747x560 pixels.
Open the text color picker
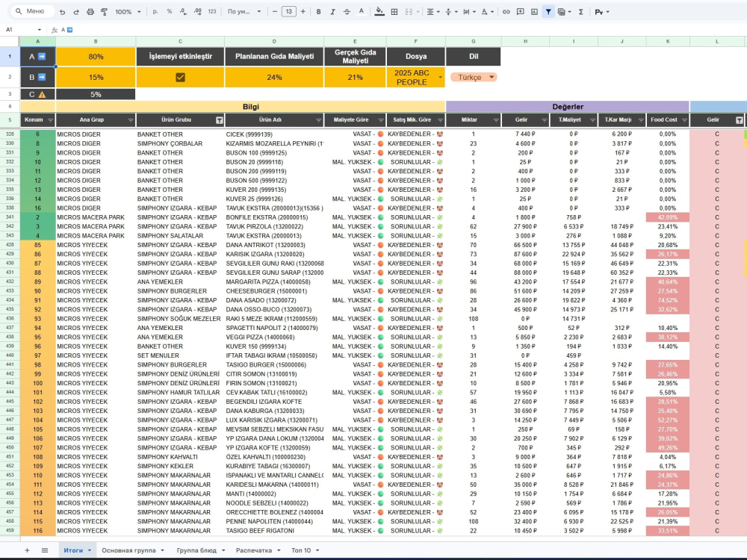pos(361,12)
